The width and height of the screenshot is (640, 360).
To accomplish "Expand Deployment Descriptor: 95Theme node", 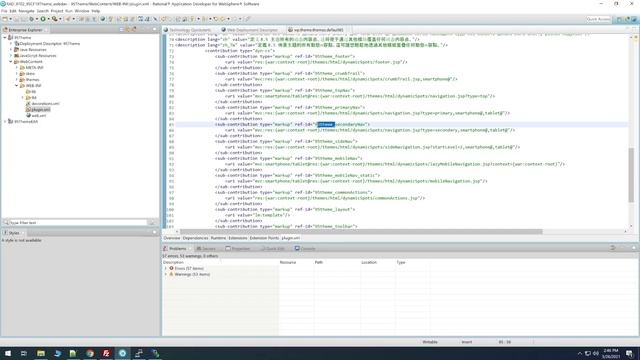I will pos(11,44).
